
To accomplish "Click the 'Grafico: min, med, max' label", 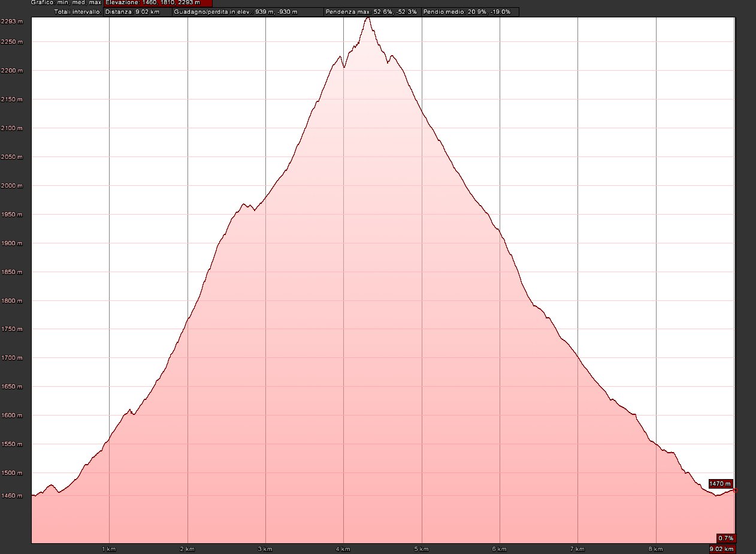I will pos(66,3).
